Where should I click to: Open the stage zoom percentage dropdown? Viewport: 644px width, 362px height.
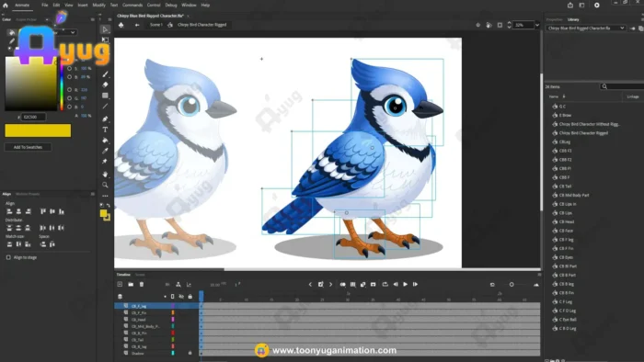536,25
